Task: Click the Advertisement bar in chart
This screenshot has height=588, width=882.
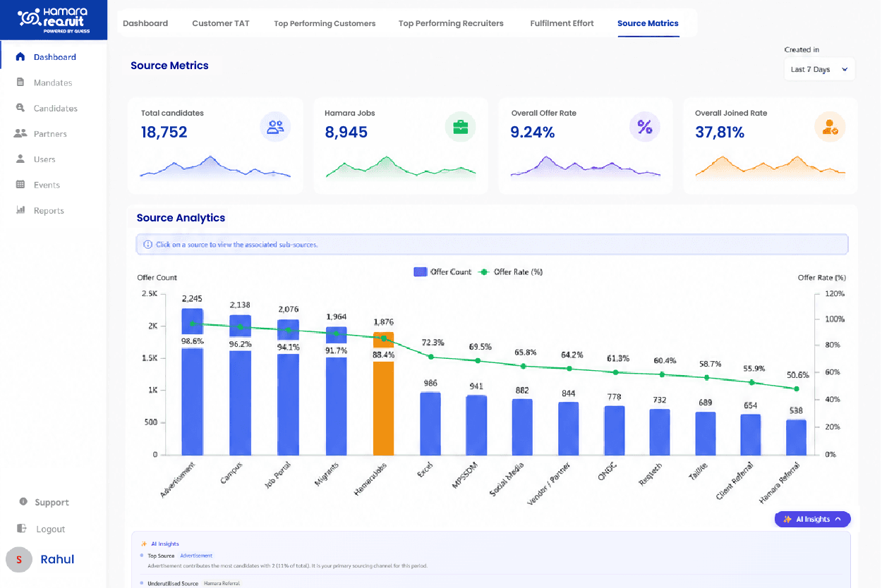Action: (193, 381)
